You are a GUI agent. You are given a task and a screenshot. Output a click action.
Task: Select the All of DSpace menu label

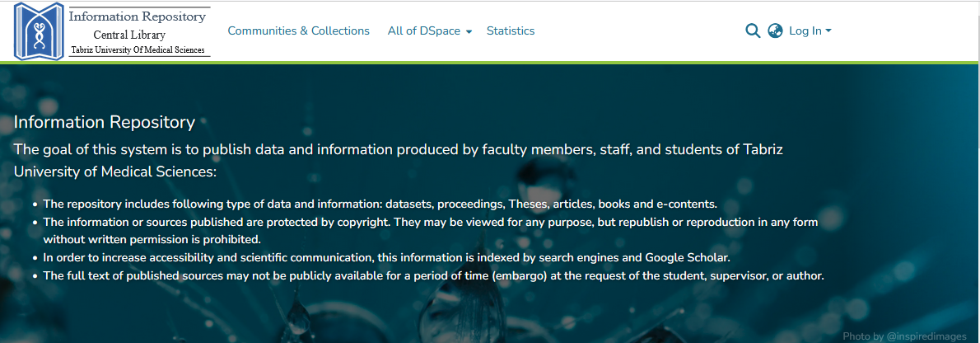click(x=423, y=31)
